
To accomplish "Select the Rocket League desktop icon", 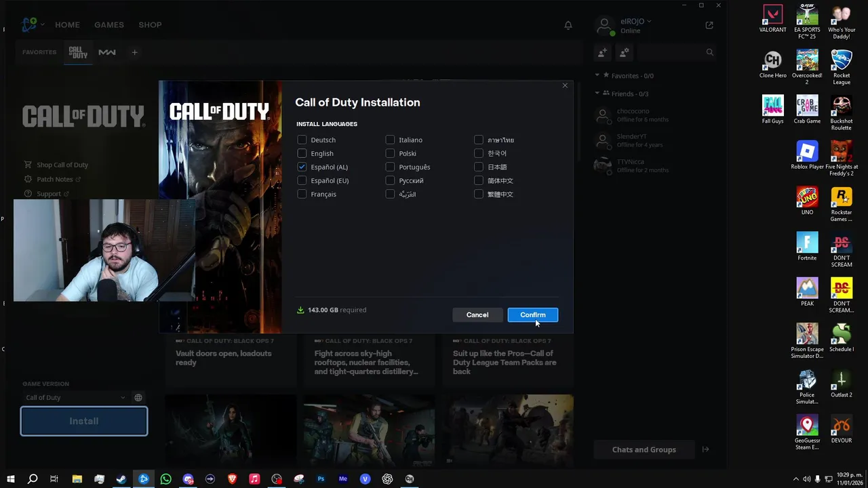I will (x=842, y=68).
